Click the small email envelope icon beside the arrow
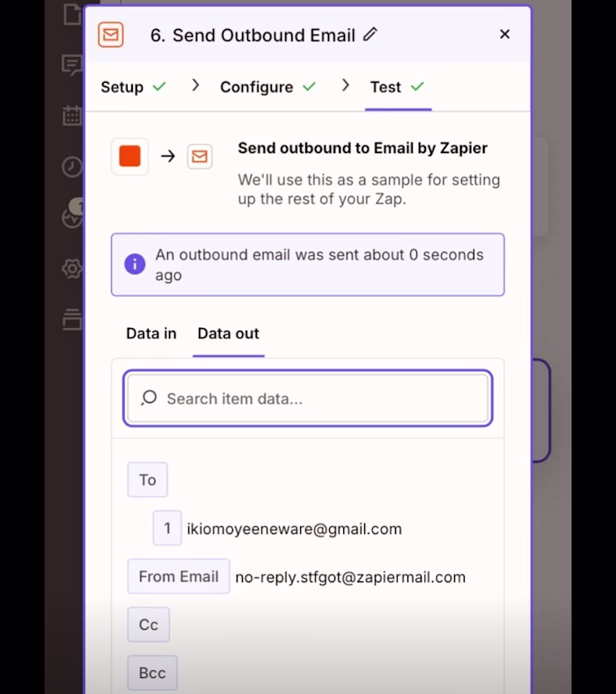616x694 pixels. [199, 157]
